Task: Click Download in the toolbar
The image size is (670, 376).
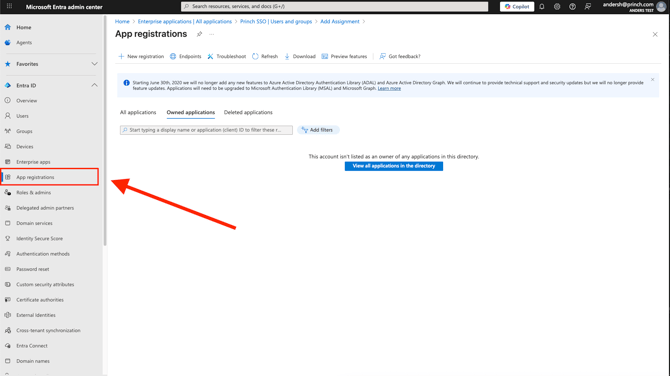Action: 300,56
